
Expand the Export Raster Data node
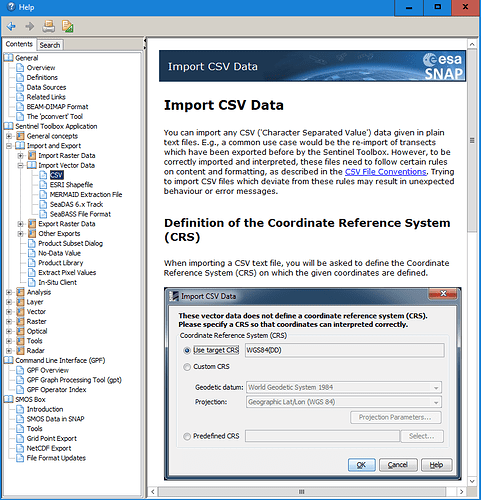click(x=21, y=224)
